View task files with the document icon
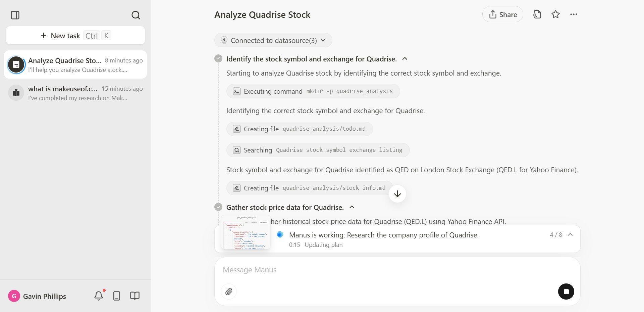644x312 pixels. (537, 14)
